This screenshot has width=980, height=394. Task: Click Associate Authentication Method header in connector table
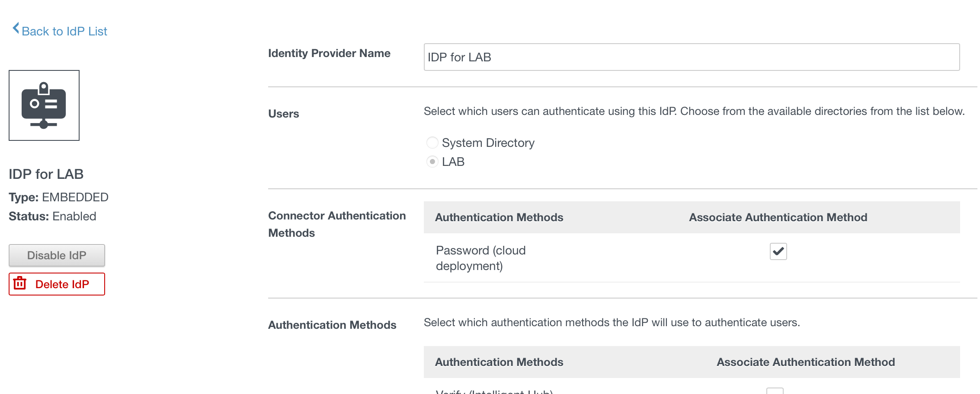[778, 217]
